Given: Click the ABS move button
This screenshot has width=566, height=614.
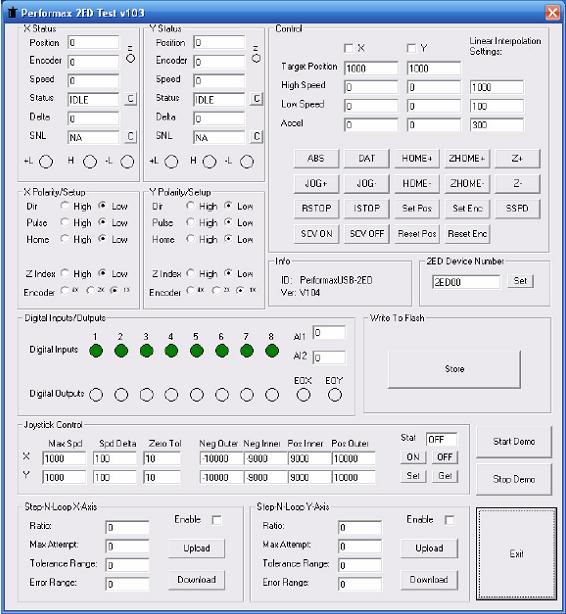Looking at the screenshot, I should tap(316, 159).
